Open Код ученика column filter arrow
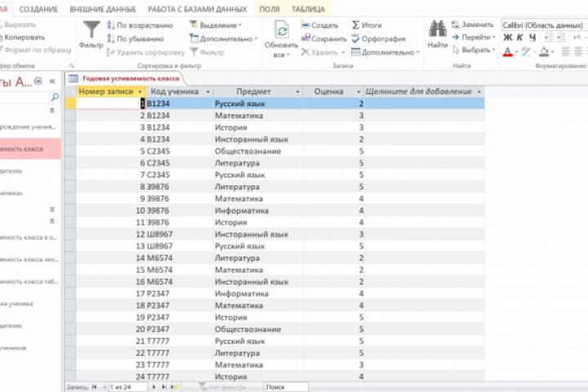Image resolution: width=588 pixels, height=392 pixels. pos(207,91)
